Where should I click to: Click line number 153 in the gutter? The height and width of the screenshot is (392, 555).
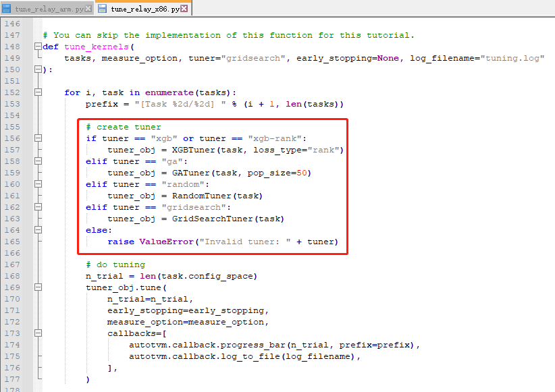[12, 104]
